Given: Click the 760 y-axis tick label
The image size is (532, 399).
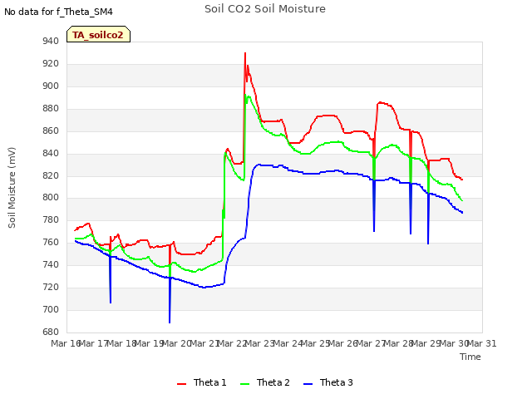Looking at the screenshot, I should click(51, 242).
